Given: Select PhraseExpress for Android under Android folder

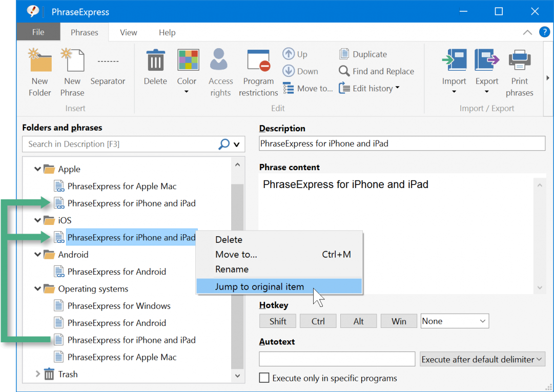Looking at the screenshot, I should coord(117,272).
